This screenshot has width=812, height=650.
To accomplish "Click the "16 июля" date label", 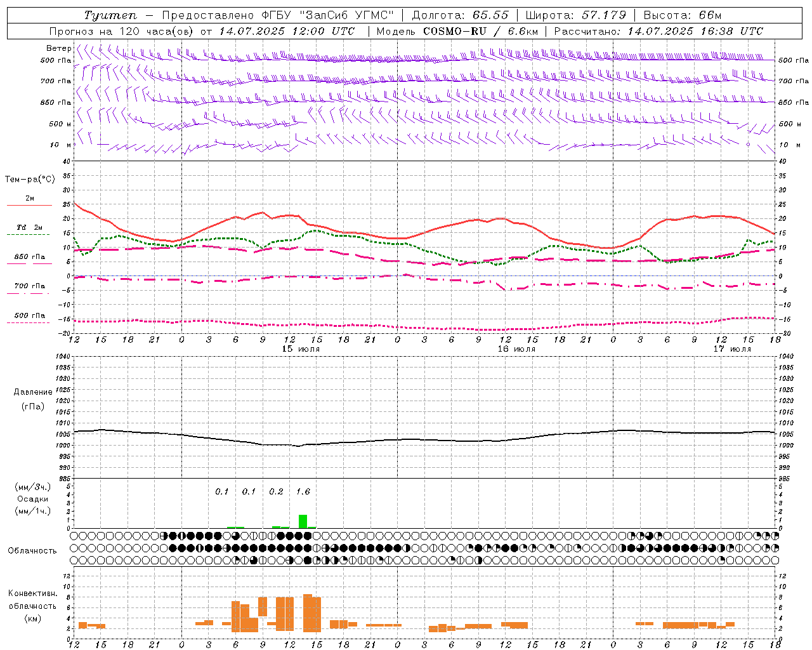I will point(516,349).
